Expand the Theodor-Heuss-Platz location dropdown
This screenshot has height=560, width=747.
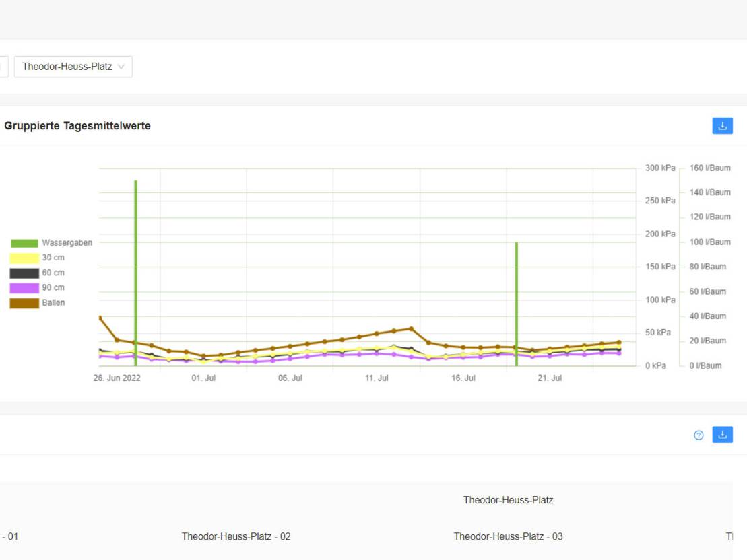[x=73, y=67]
